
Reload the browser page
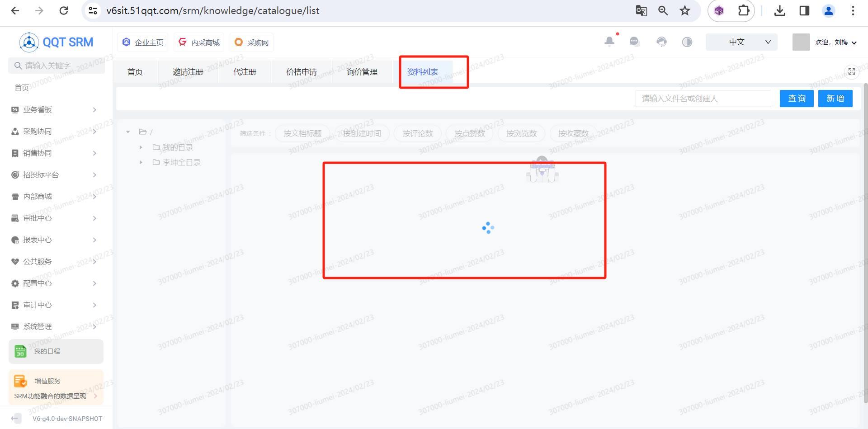point(64,10)
